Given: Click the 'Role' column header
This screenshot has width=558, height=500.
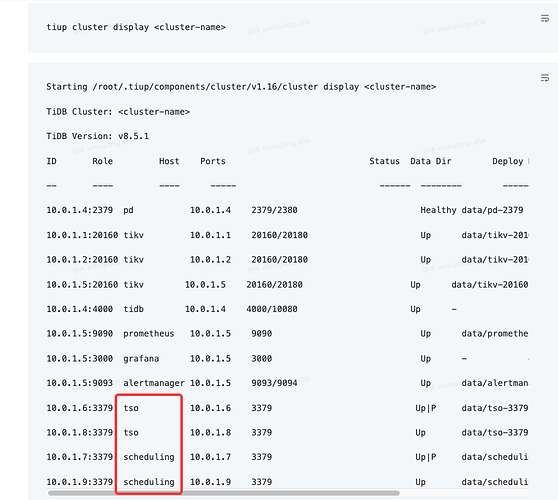Looking at the screenshot, I should (102, 161).
